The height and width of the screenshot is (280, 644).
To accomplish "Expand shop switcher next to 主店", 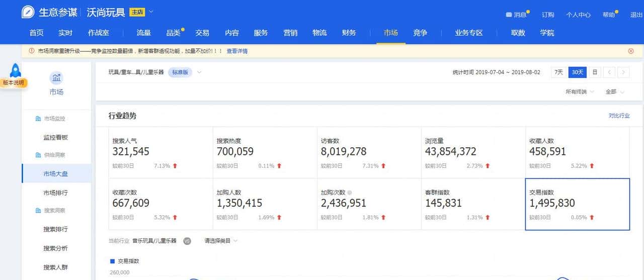I will tap(151, 12).
